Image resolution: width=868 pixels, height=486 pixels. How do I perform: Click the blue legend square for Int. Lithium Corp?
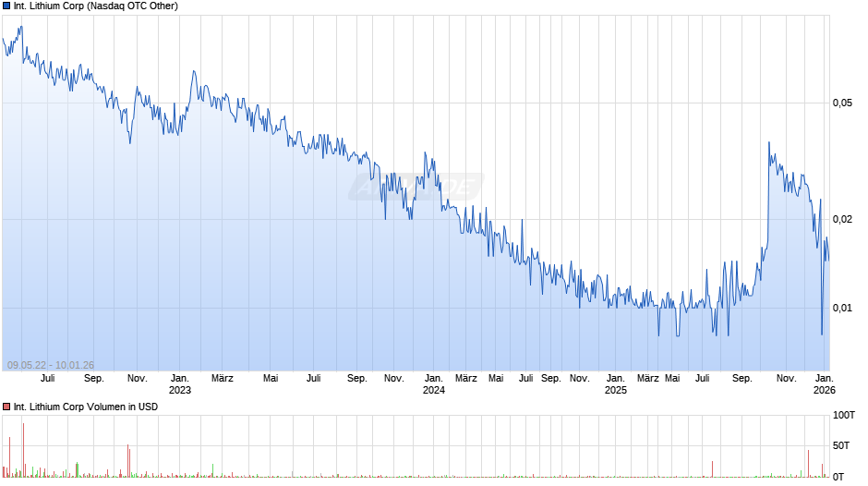pos(6,6)
